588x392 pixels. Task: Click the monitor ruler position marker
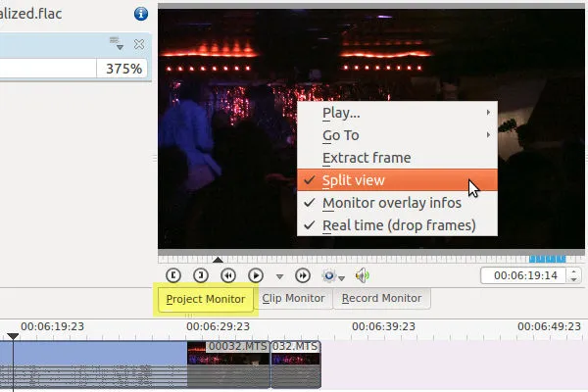tap(218, 260)
